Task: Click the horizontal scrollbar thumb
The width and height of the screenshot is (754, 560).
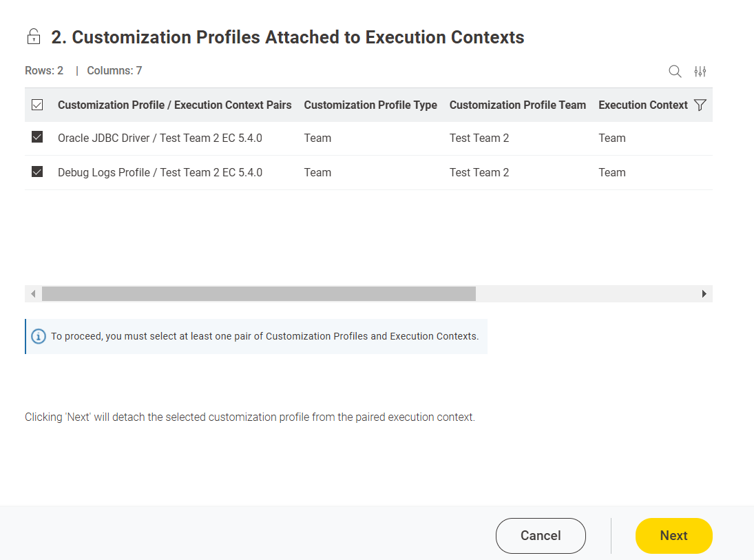Action: pyautogui.click(x=258, y=294)
